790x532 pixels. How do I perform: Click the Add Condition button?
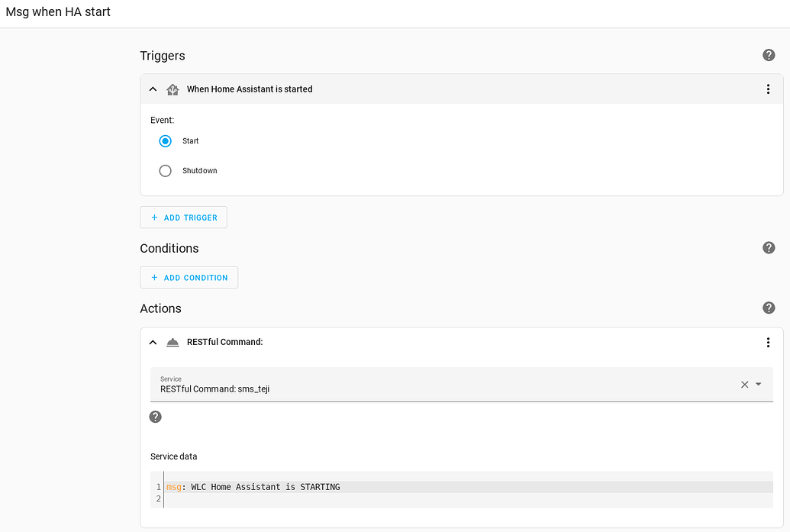click(x=189, y=277)
